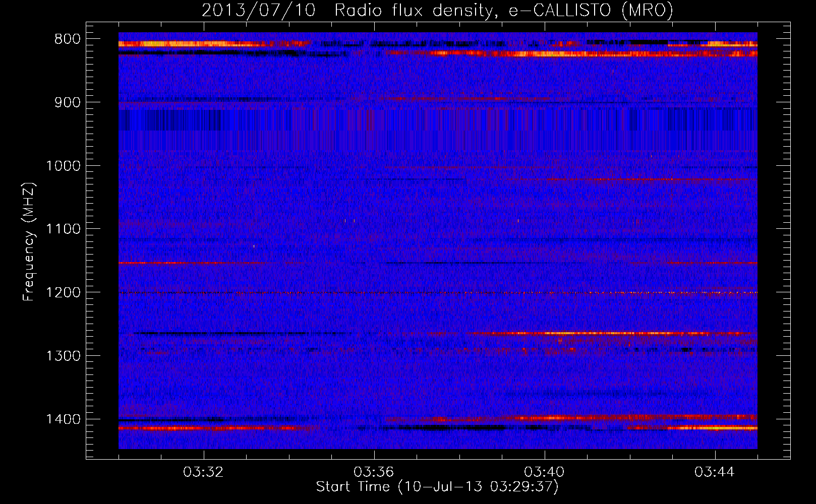Select the 1200 frequency tick label
816x504 pixels.
pyautogui.click(x=63, y=292)
